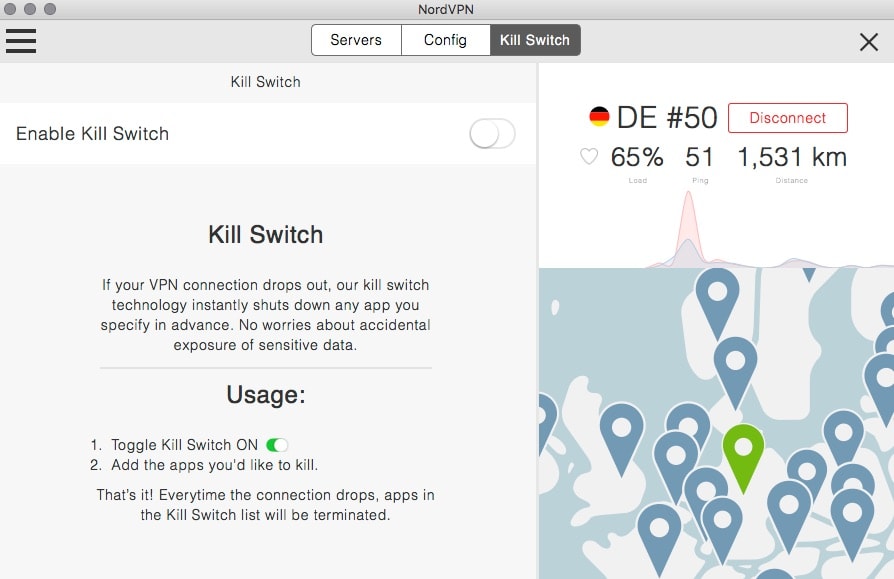
Task: Toggle the Enable Kill Switch switch
Action: pos(492,134)
